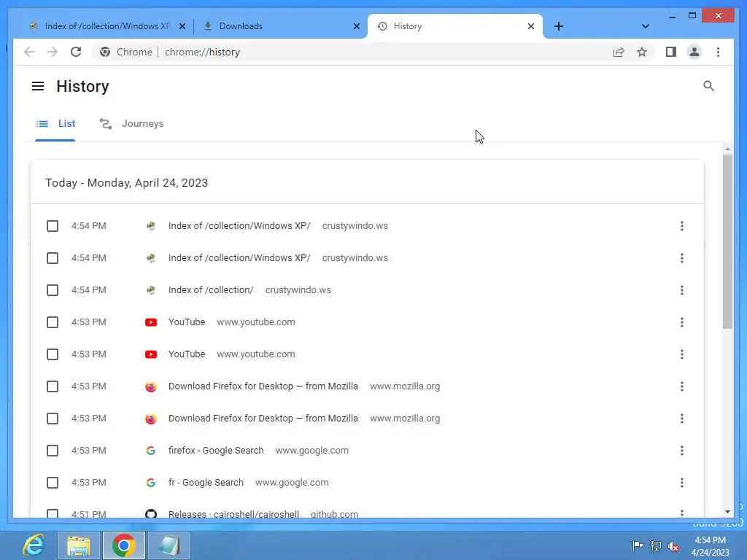The width and height of the screenshot is (747, 560).
Task: Click the share page icon in address bar
Action: coord(619,52)
